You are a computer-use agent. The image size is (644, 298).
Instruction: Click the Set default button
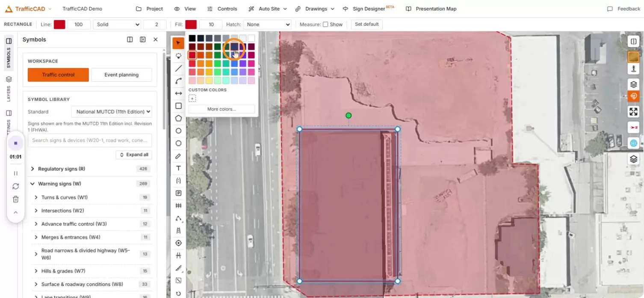(x=367, y=24)
